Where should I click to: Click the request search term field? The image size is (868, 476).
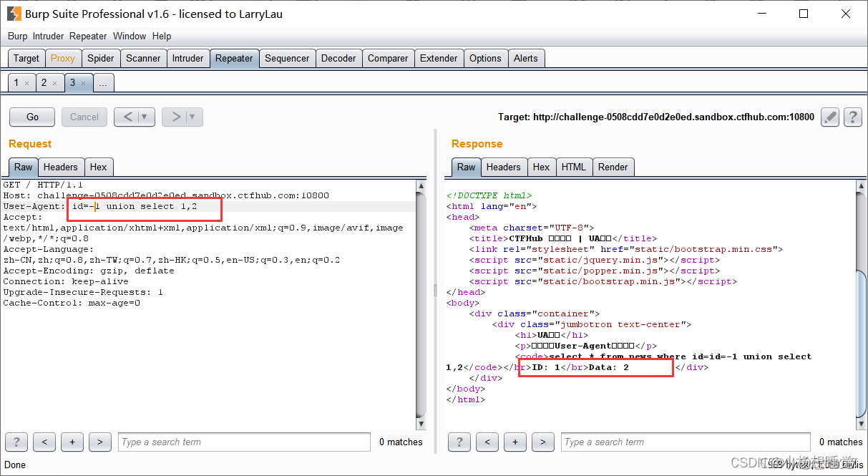(x=244, y=442)
